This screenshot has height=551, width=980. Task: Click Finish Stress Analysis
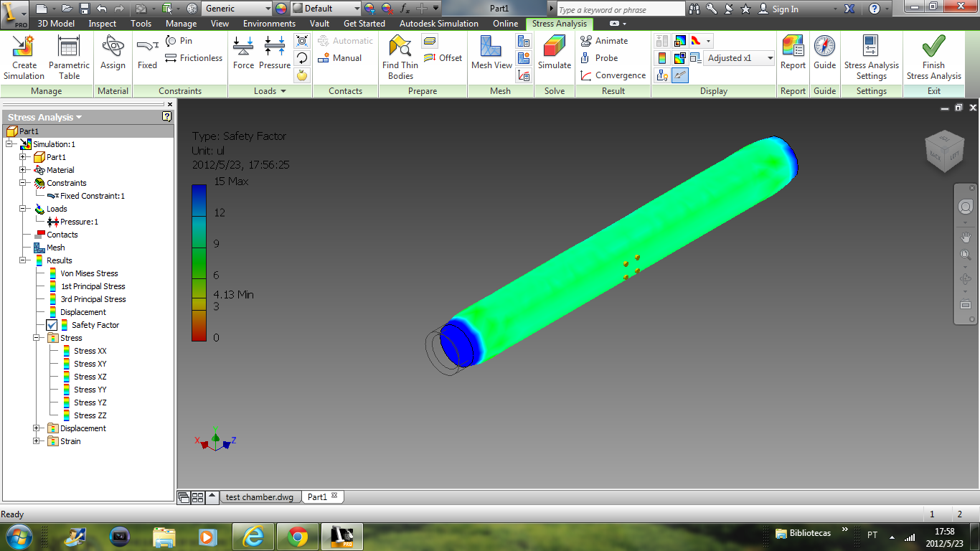[933, 57]
